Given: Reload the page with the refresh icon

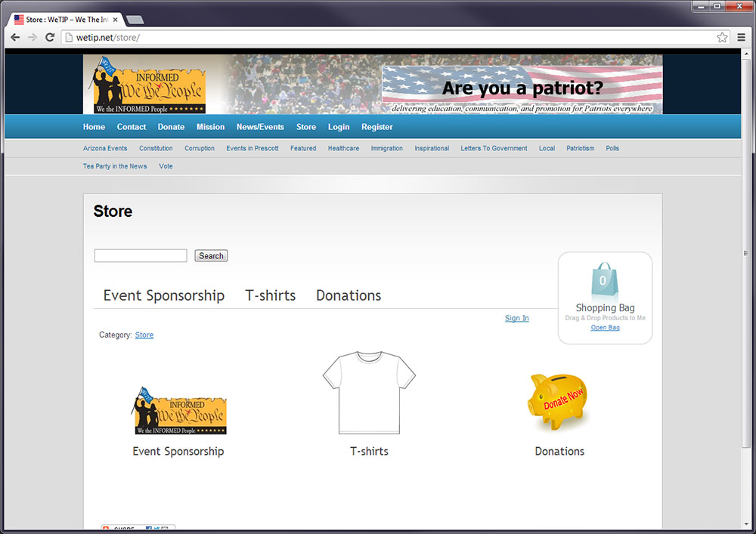Looking at the screenshot, I should [x=50, y=38].
